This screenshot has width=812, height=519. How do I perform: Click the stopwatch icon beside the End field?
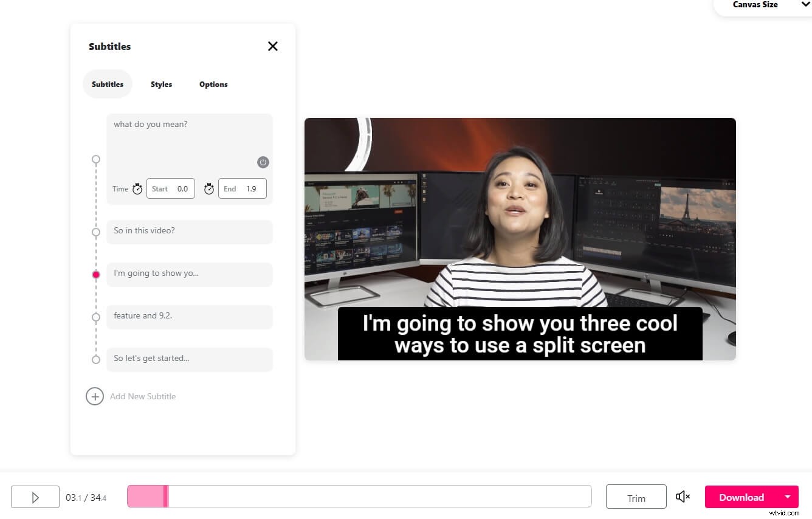point(209,188)
